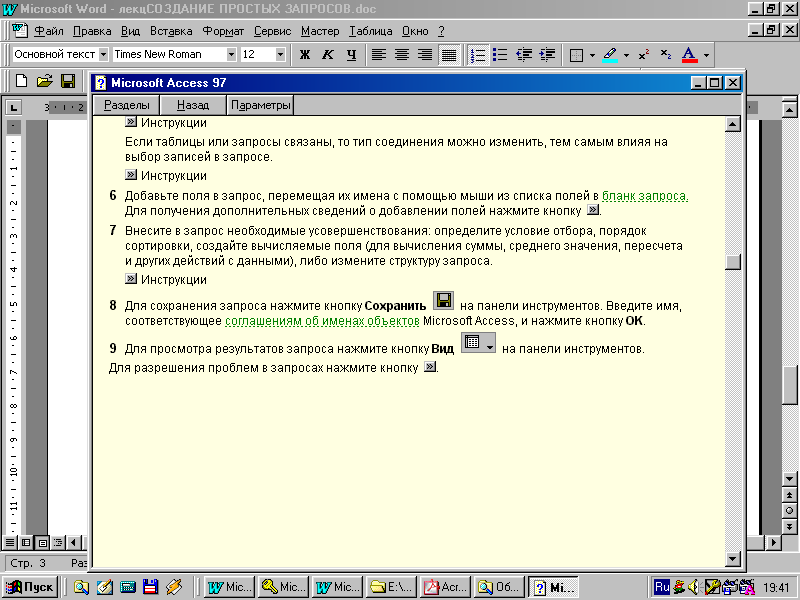800x600 pixels.
Task: Click the Сохранить floppy icon in help text
Action: pos(443,300)
